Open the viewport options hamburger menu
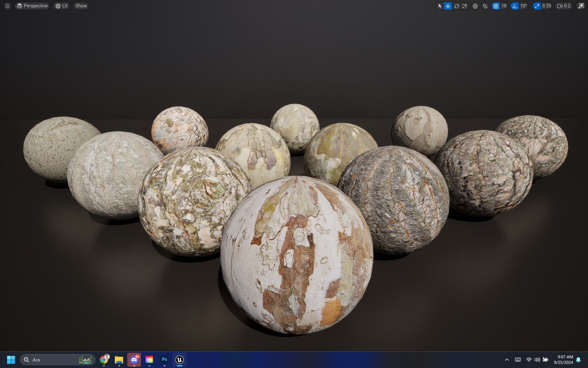The image size is (588, 368). pos(7,6)
